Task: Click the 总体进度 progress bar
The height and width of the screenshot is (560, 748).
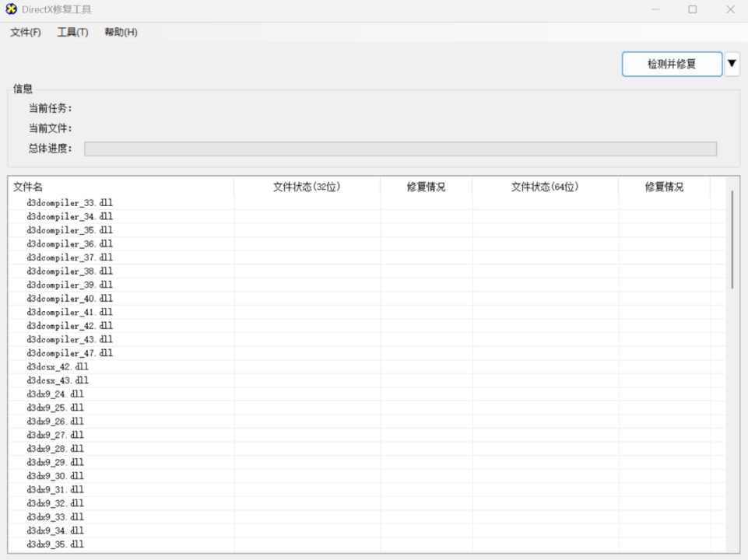Action: pos(400,149)
